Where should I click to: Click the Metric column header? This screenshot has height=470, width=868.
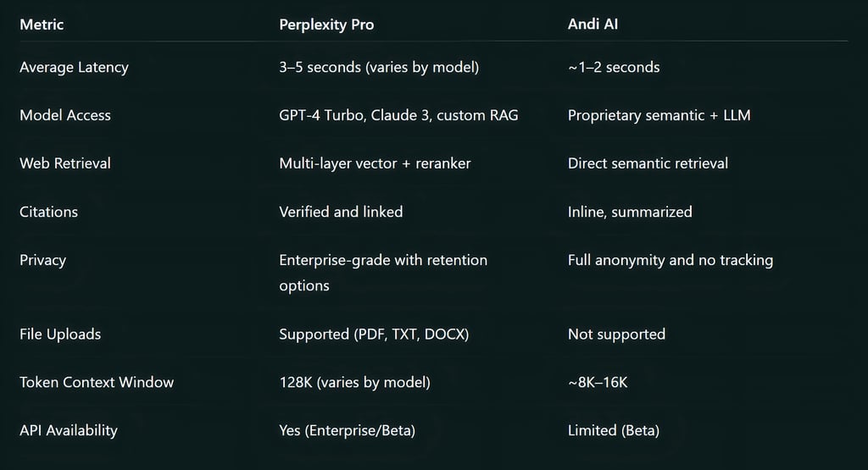click(42, 25)
